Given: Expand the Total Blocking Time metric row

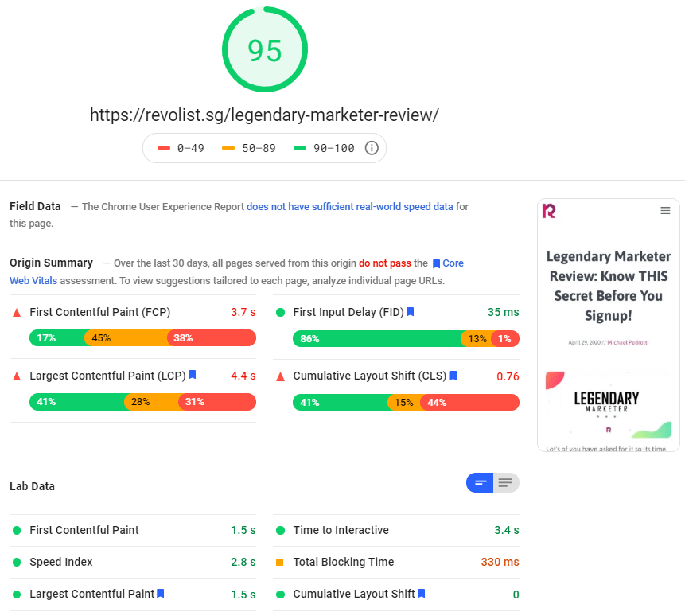Looking at the screenshot, I should click(x=396, y=562).
